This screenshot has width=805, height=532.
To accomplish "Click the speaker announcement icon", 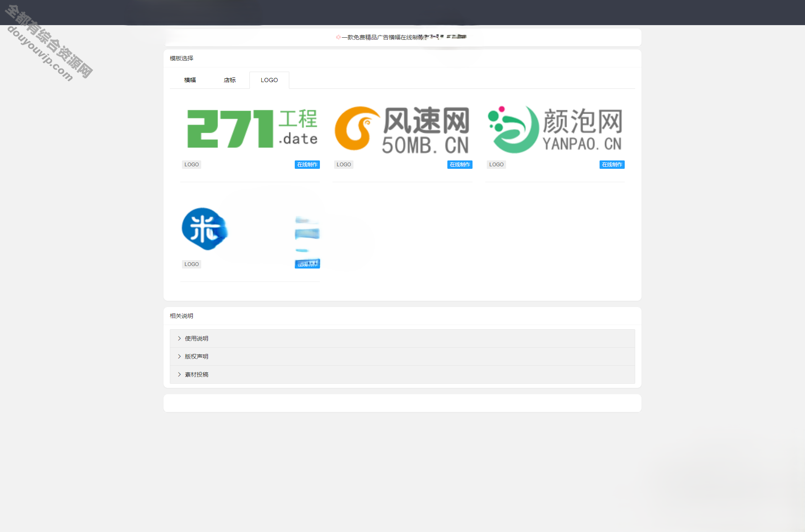I will pos(338,37).
